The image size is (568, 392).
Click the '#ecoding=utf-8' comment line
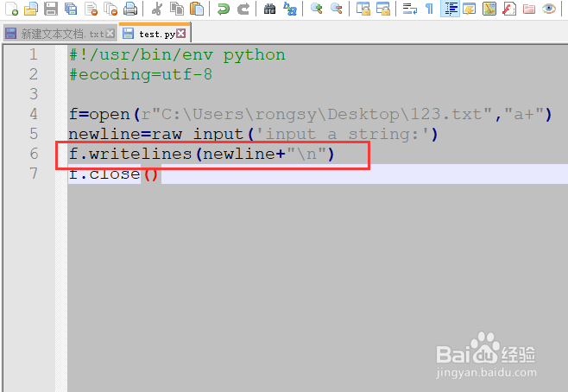coord(141,75)
